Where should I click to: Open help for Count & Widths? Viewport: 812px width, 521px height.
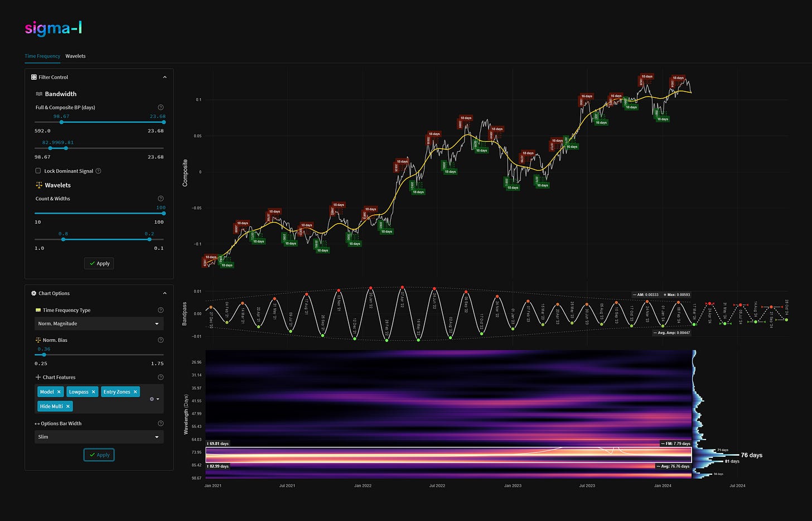tap(161, 199)
